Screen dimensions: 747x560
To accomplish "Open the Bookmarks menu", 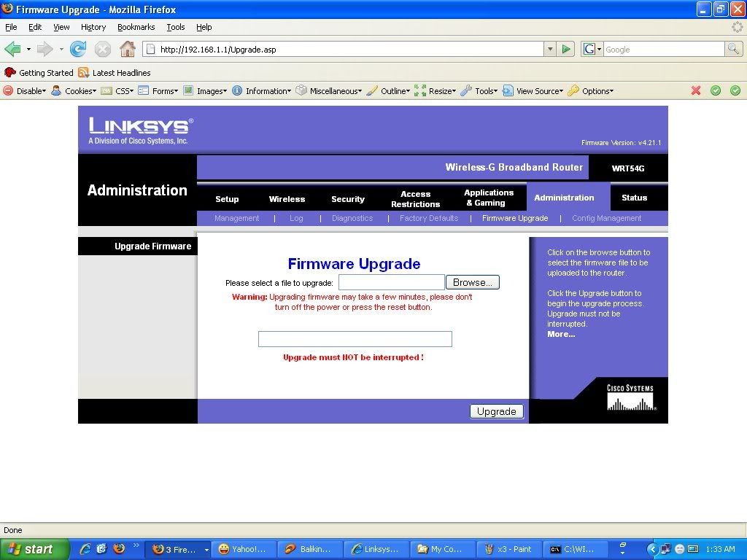I will click(136, 27).
